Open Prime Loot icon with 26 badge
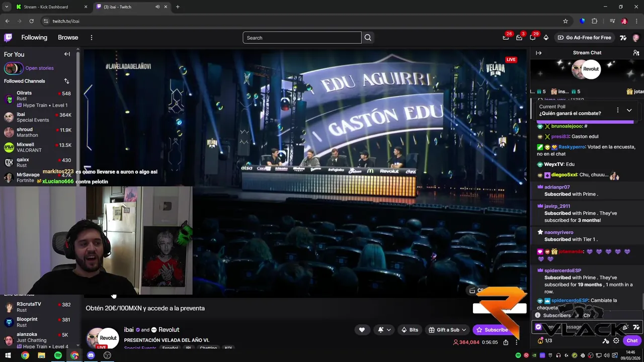This screenshot has height=362, width=644. [x=506, y=38]
